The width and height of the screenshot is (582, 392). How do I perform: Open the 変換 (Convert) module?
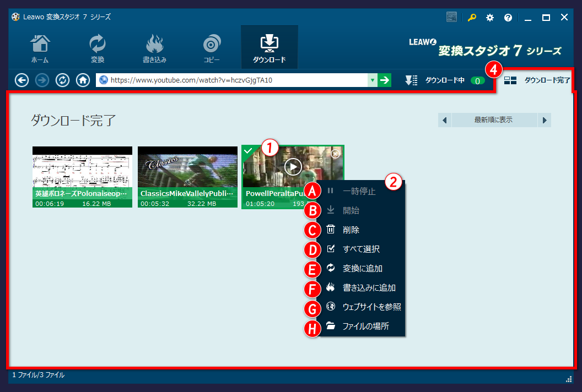pyautogui.click(x=97, y=47)
